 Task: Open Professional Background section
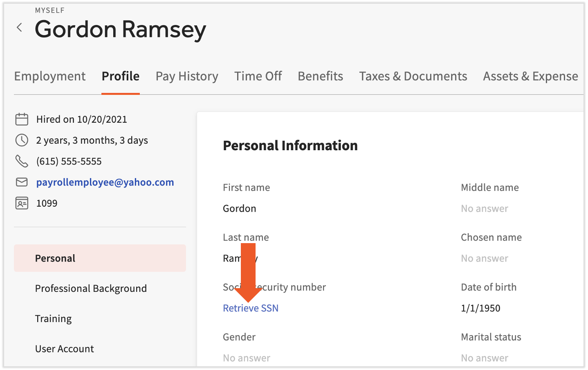(91, 289)
